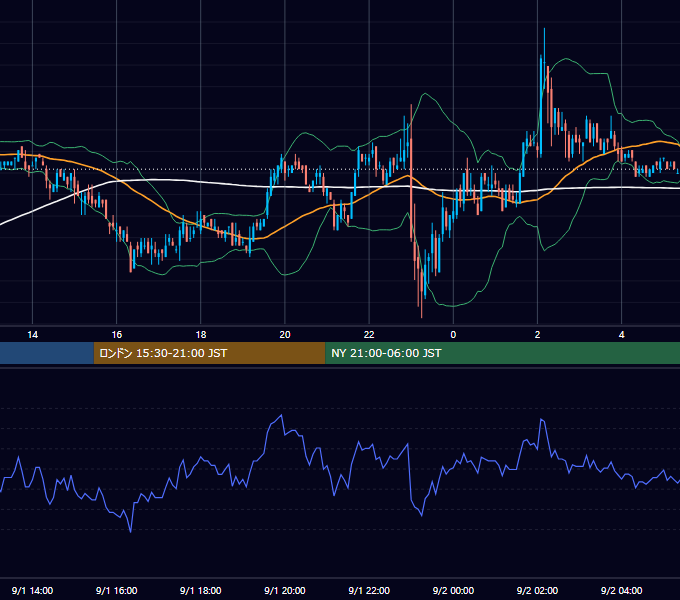Click the ロンドン 15:30-21:00 JST session bar
Viewport: 680px width, 600px height.
[x=209, y=353]
